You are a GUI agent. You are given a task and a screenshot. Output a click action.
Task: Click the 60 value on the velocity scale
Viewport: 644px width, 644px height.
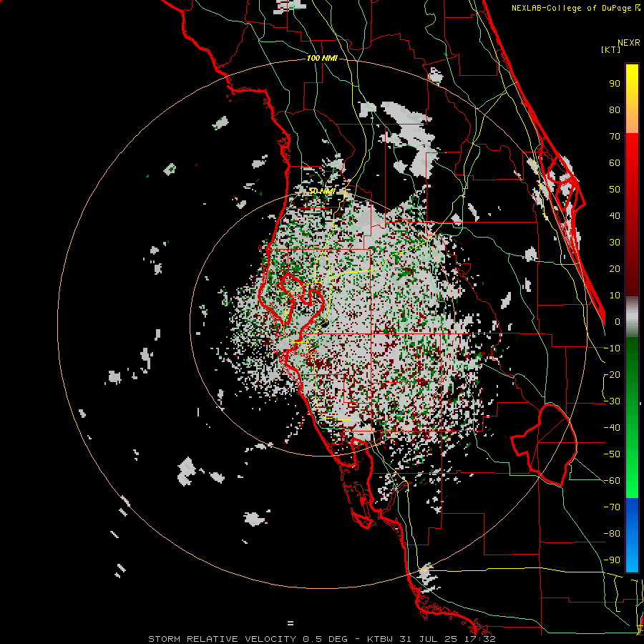[x=615, y=163]
